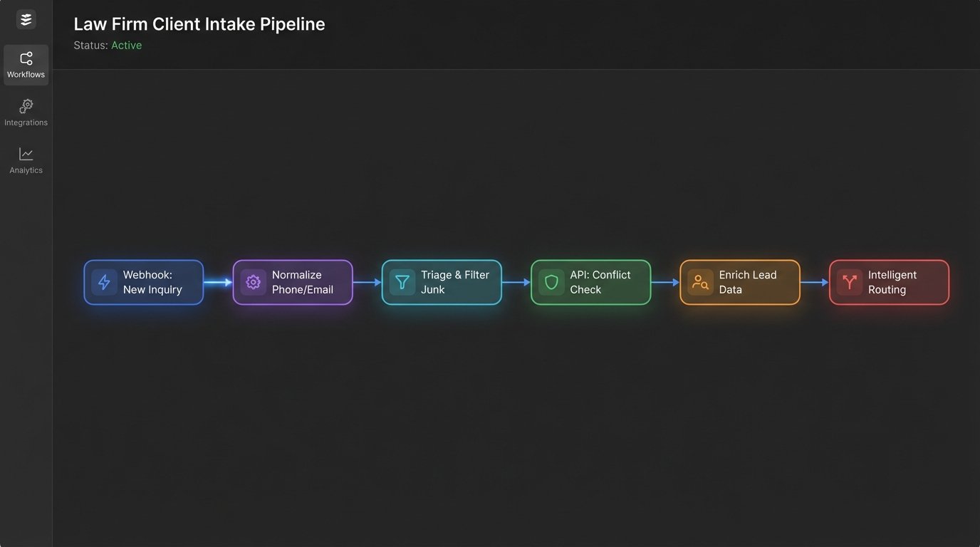Select the Triage & Filter Junk node

(442, 282)
